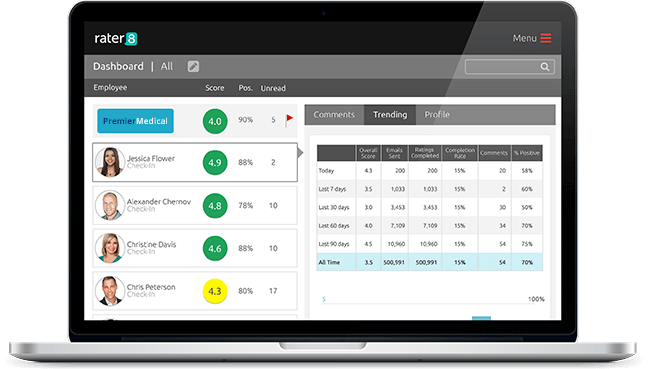
Task: Sort by the Score column header
Action: 215,88
